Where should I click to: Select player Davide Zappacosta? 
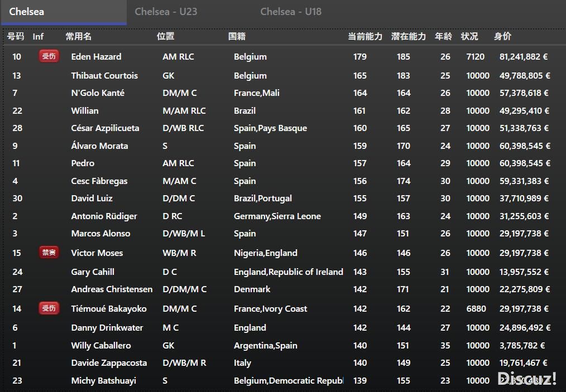pos(109,363)
